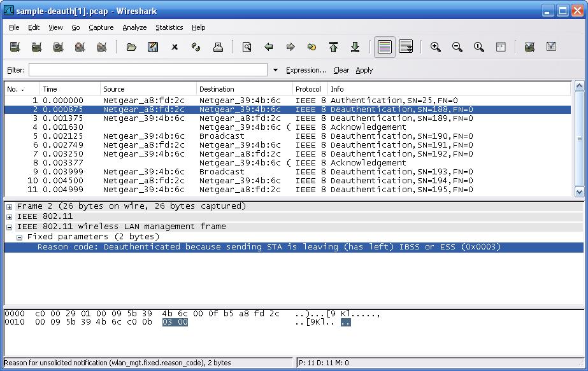
Task: Print packets using printer icon
Action: click(218, 47)
